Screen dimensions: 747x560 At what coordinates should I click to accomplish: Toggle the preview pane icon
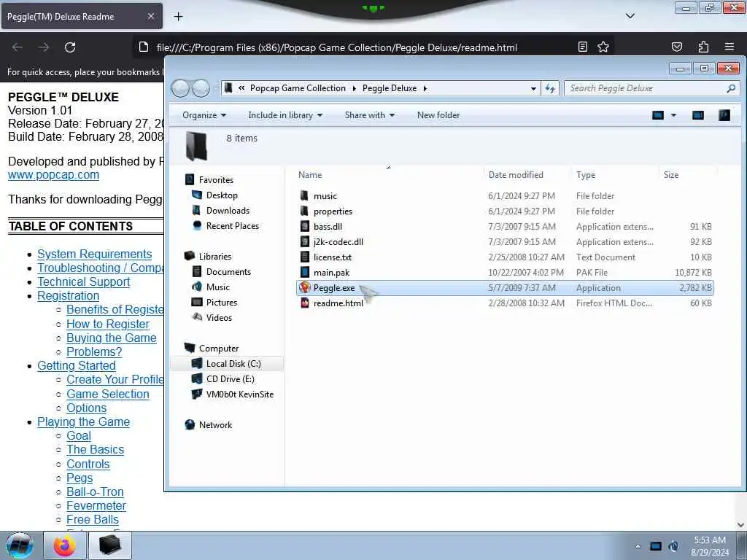point(698,115)
